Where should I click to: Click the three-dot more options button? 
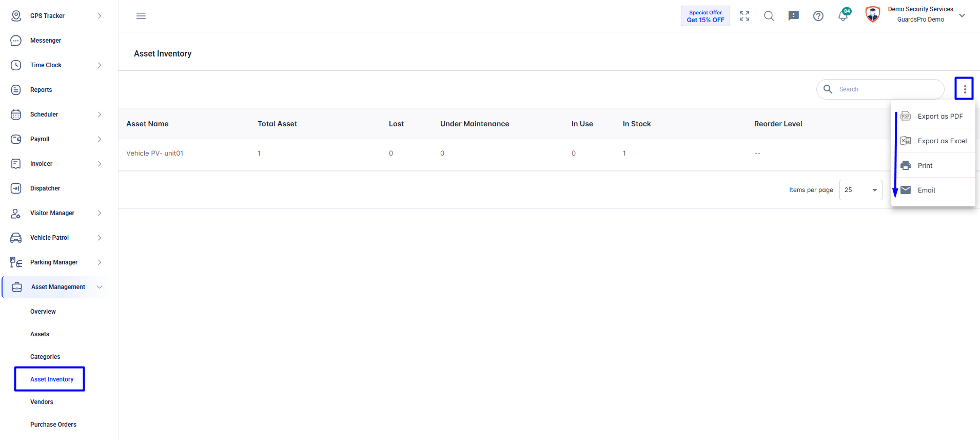tap(965, 89)
